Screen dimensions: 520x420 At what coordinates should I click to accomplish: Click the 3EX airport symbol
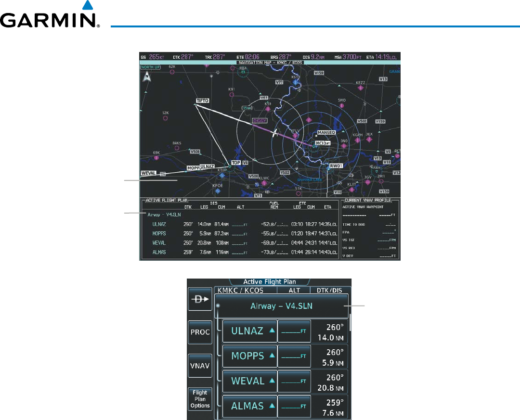[369, 140]
